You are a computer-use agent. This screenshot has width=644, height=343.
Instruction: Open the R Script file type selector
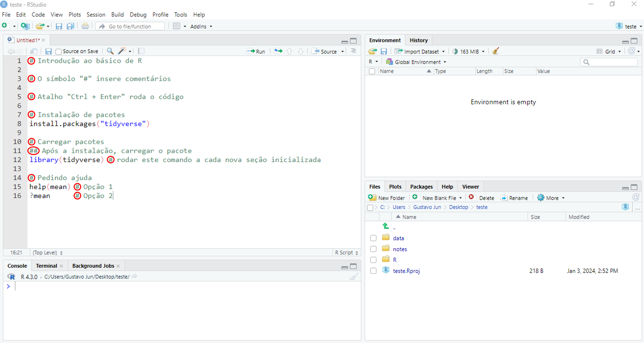click(x=346, y=253)
